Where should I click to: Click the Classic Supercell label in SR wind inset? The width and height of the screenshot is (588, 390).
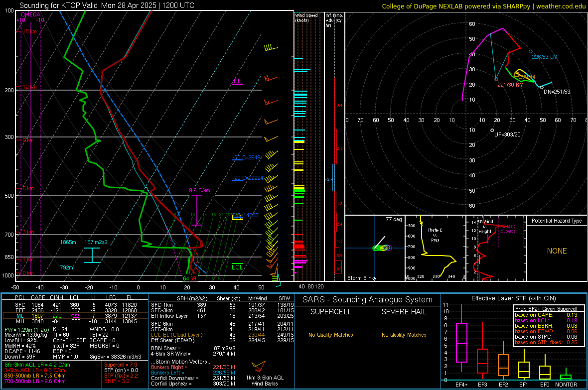point(509,229)
